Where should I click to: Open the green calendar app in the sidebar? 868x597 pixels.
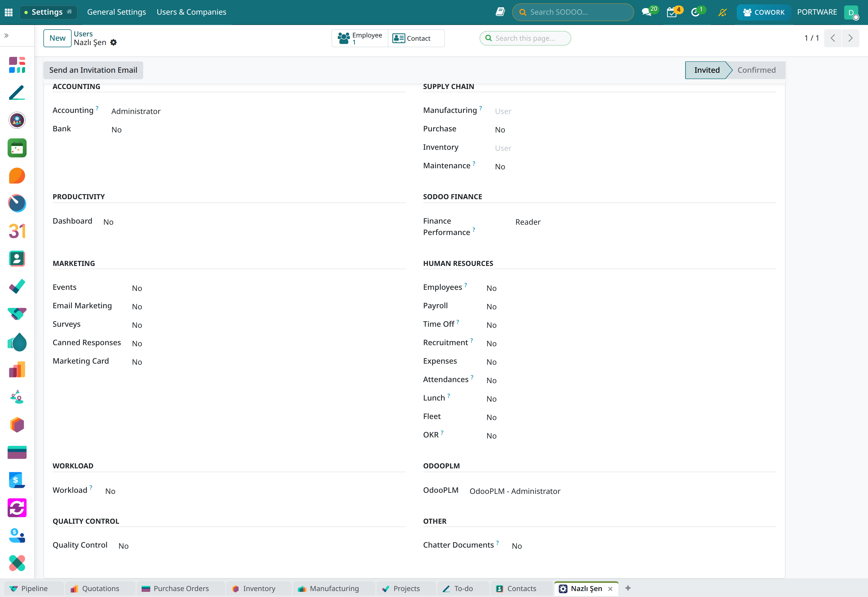click(17, 148)
